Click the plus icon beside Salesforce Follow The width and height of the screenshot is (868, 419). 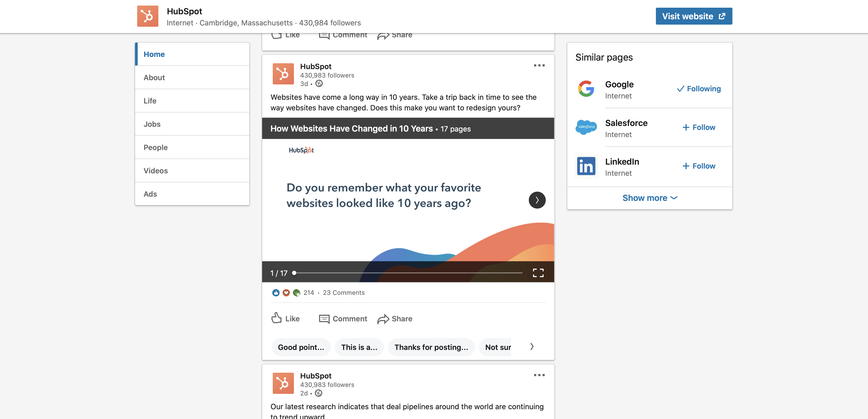coord(686,127)
